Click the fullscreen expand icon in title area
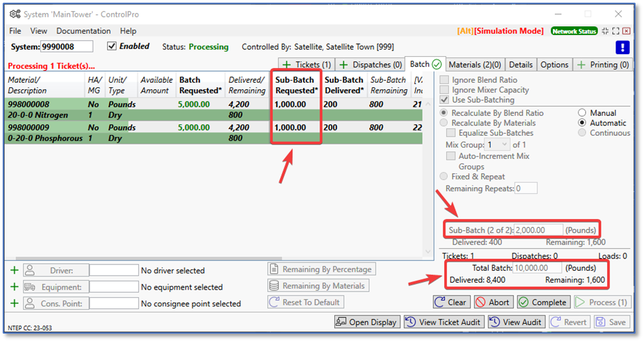 point(616,31)
